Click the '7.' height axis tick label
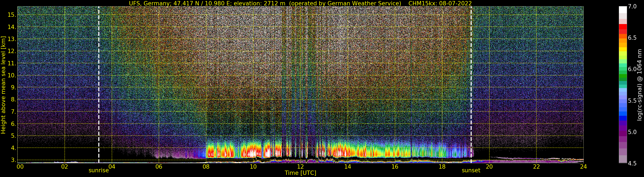 (x=14, y=112)
